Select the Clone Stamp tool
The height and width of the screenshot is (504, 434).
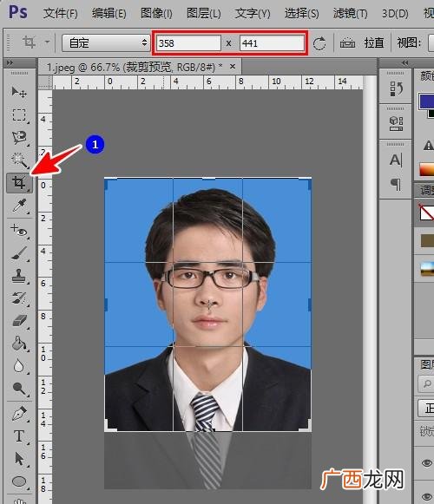[x=19, y=276]
